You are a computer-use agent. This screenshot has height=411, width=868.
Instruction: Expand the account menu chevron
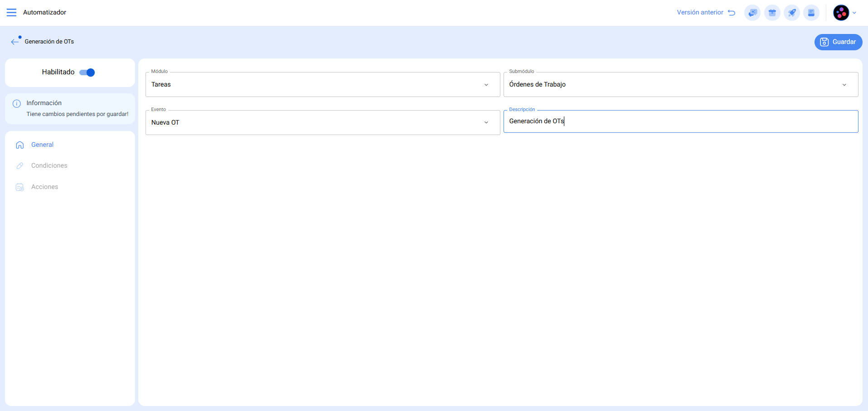(x=854, y=13)
